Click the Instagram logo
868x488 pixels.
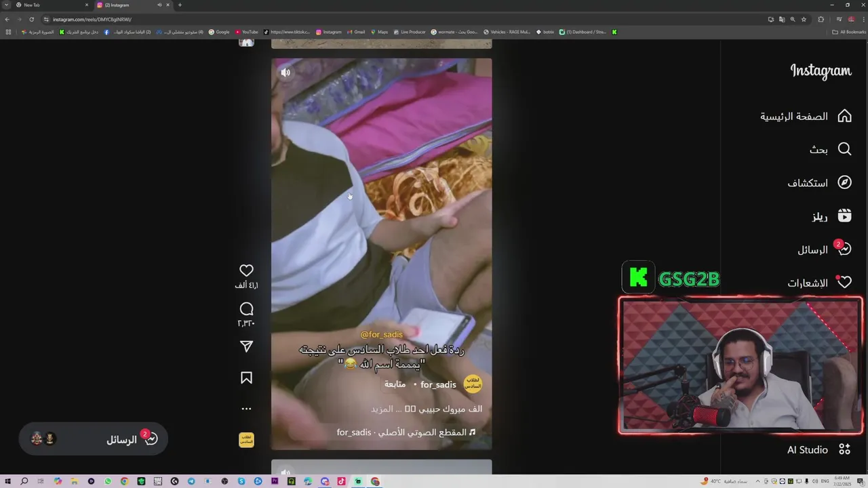click(x=821, y=71)
